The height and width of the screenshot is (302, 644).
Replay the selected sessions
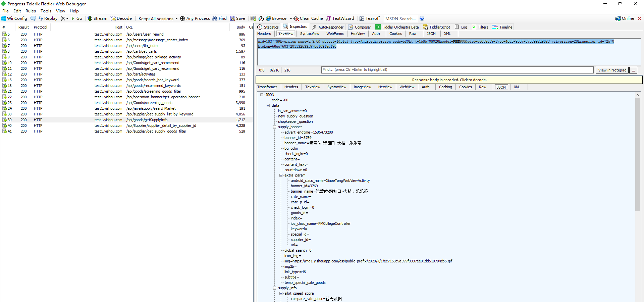pos(48,18)
